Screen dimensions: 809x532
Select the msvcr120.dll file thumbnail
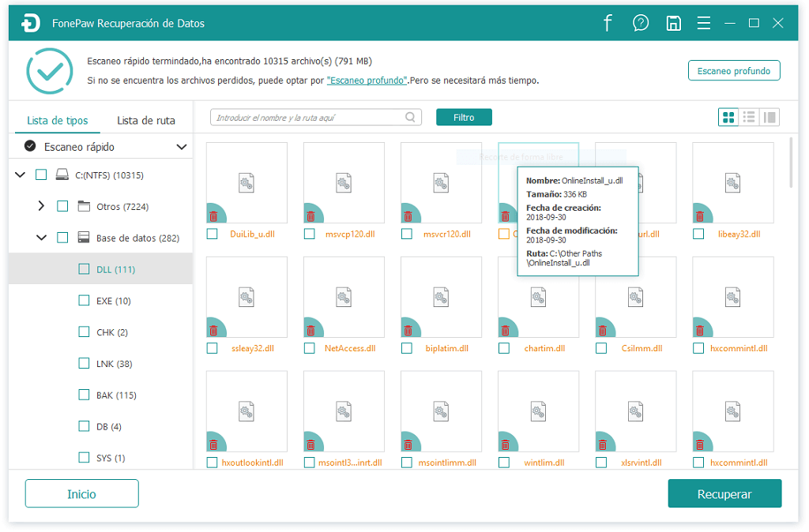(x=441, y=183)
